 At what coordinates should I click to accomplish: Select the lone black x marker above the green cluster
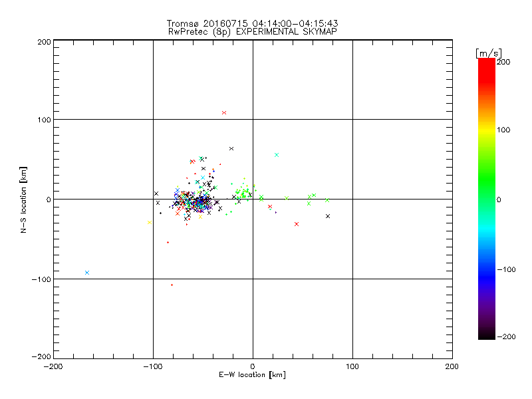coord(231,148)
